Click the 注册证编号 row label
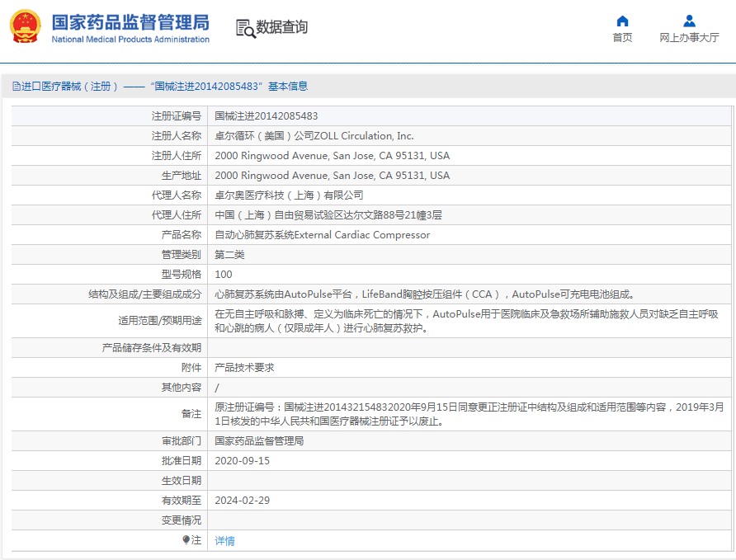The width and height of the screenshot is (736, 560). (177, 115)
